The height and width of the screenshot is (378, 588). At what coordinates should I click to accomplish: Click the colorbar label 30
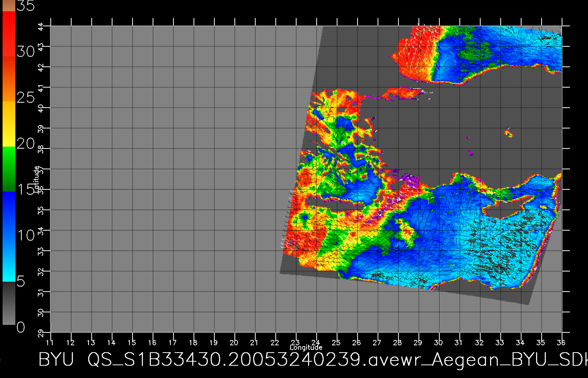tap(26, 52)
